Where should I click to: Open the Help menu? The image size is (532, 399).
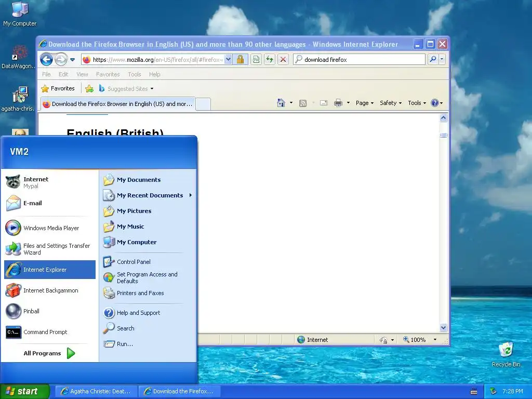tap(155, 74)
